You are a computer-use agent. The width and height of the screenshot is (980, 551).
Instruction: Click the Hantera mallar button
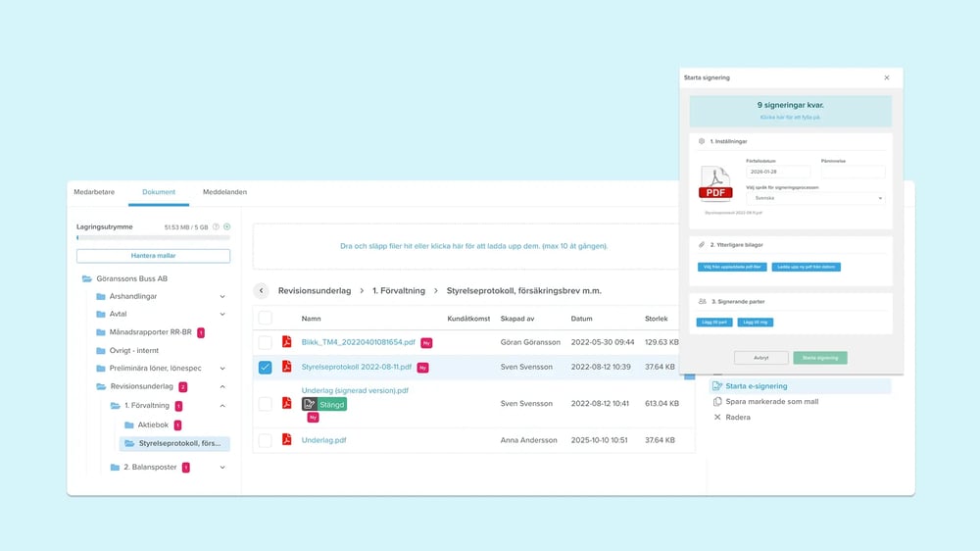click(153, 256)
